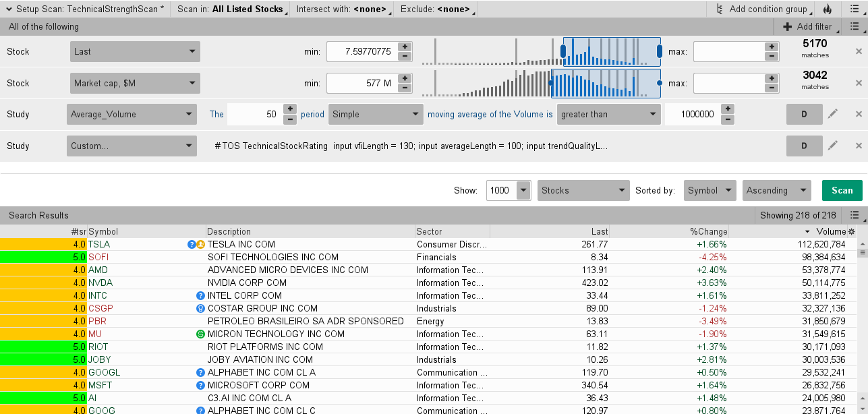Sort results by the Last column header
The image size is (868, 414).
(x=550, y=231)
